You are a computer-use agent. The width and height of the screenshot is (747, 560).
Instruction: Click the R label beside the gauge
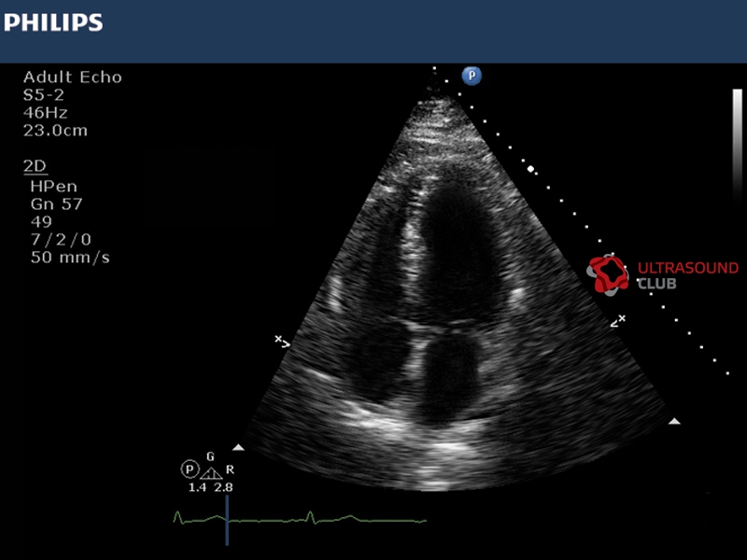230,469
